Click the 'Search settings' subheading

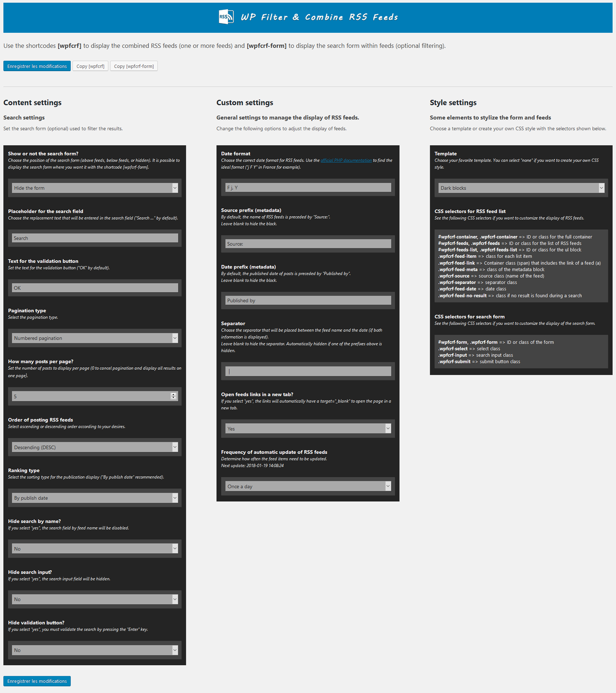point(24,117)
